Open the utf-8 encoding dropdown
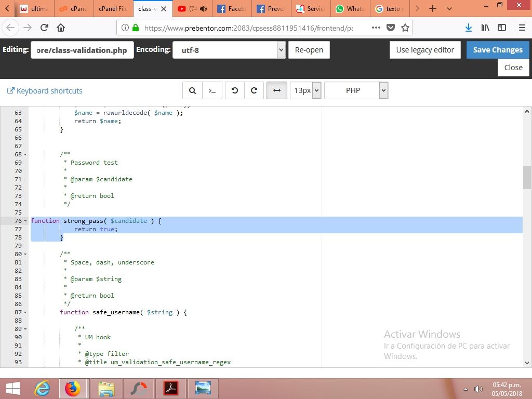Screen dimensions: 532x399 [x=229, y=50]
